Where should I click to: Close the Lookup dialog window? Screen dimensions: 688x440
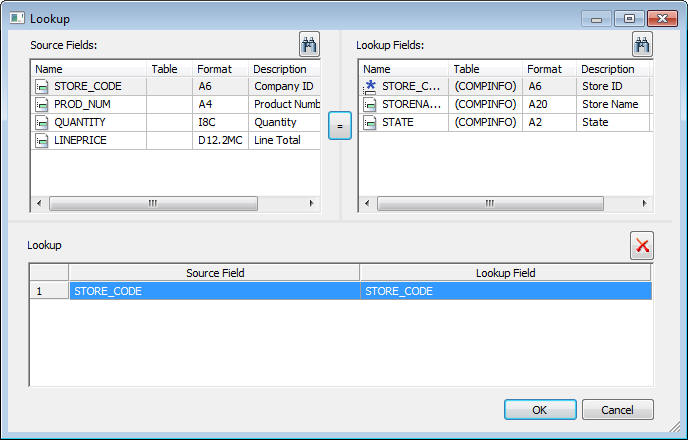(662, 18)
